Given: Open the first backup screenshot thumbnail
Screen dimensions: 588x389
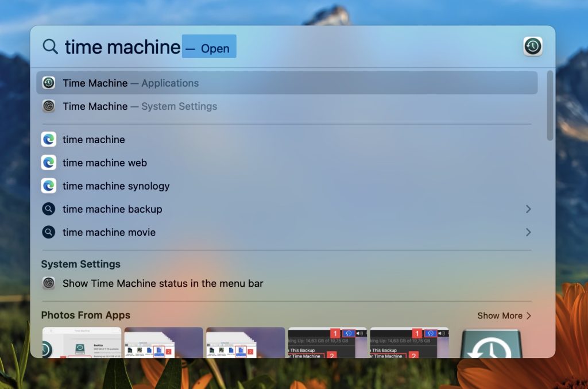Looking at the screenshot, I should tap(81, 344).
